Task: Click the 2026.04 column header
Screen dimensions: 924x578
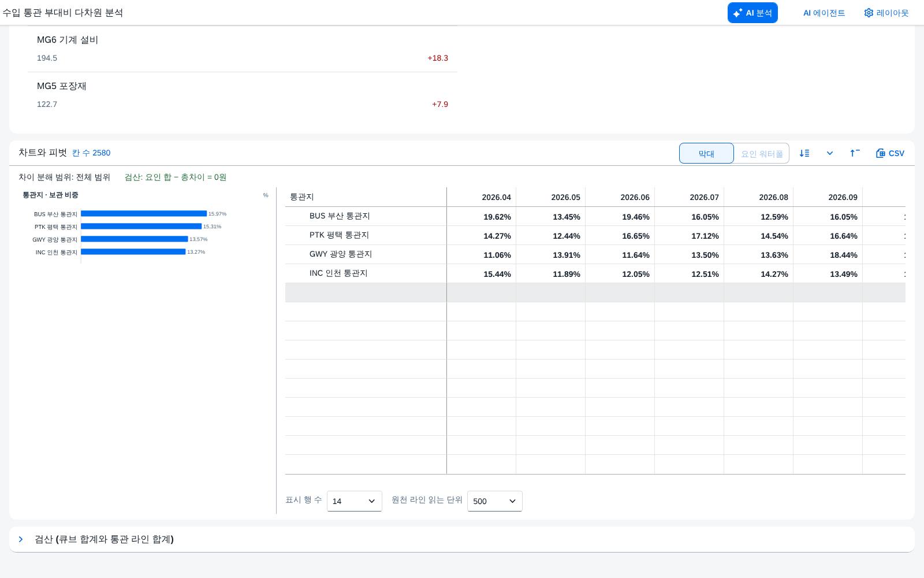Action: tap(482, 197)
